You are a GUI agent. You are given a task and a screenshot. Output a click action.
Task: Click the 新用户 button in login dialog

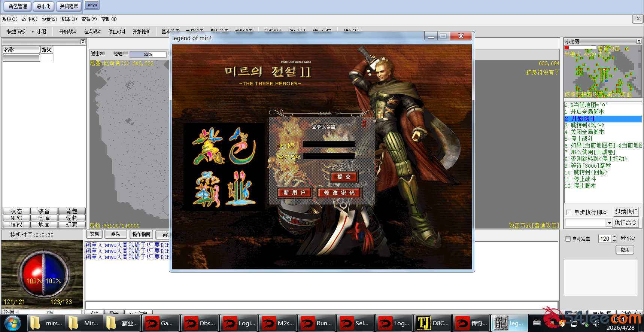(295, 192)
